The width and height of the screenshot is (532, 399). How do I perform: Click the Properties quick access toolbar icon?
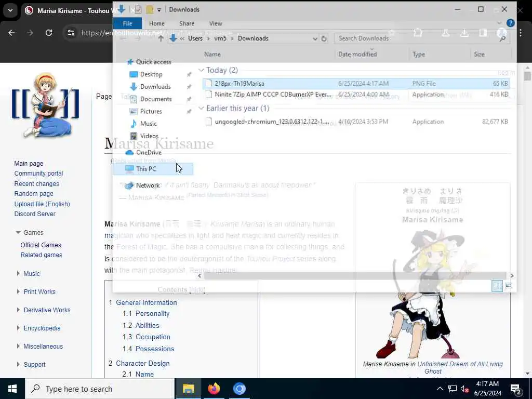tap(138, 9)
